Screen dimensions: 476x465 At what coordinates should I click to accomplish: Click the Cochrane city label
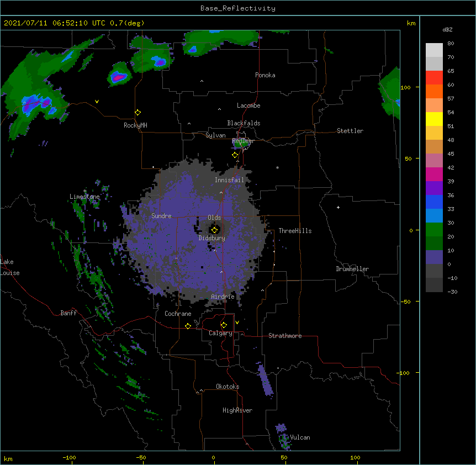pos(178,314)
